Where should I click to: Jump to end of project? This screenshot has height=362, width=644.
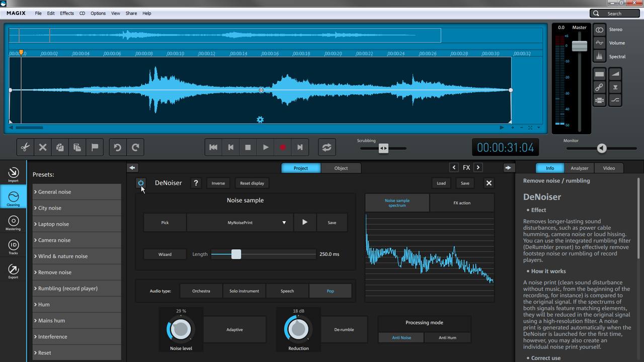pos(300,147)
